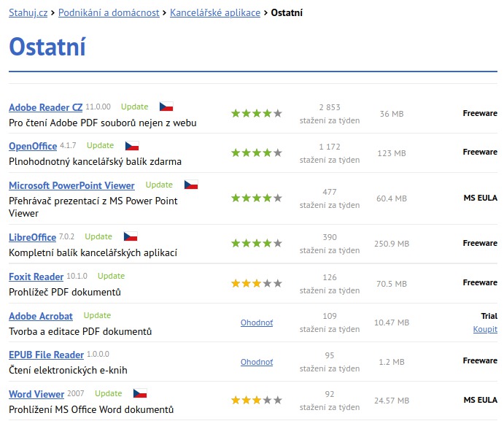The height and width of the screenshot is (421, 504).
Task: Click file size 36 MB
Action: (x=392, y=114)
